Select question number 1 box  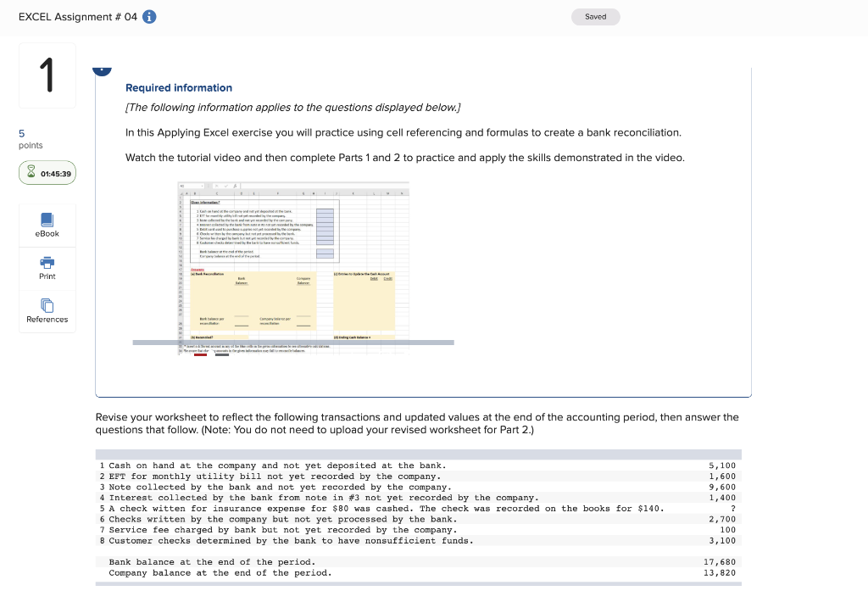[x=47, y=75]
